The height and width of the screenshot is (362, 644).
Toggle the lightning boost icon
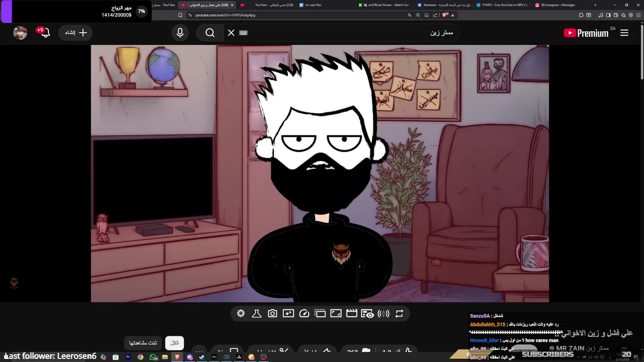[x=383, y=314]
